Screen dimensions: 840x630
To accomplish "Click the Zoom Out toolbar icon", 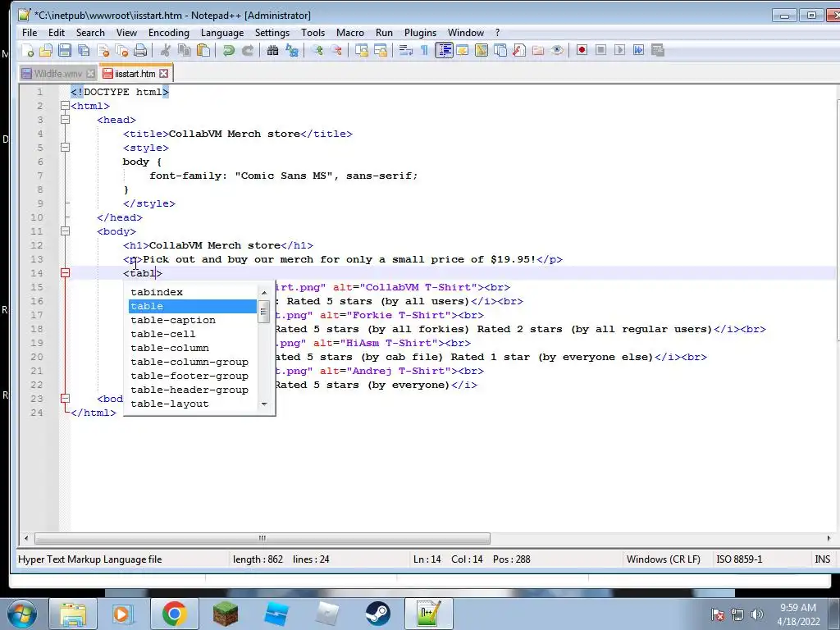I will tap(336, 50).
